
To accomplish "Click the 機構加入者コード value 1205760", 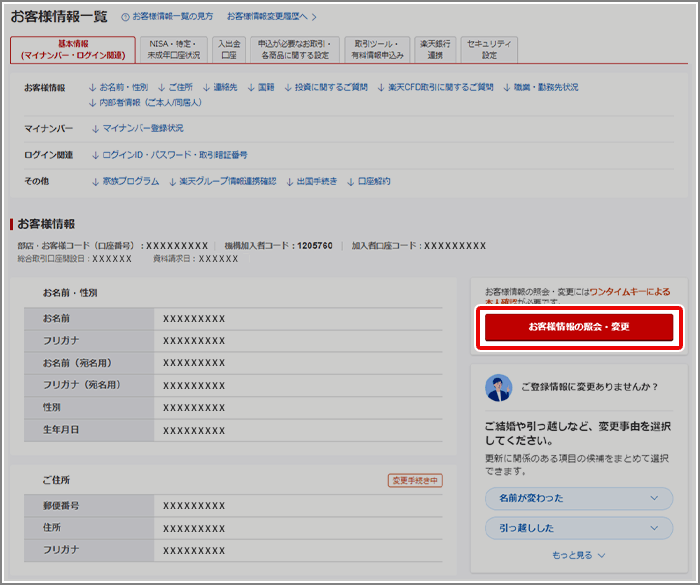I will [x=315, y=246].
